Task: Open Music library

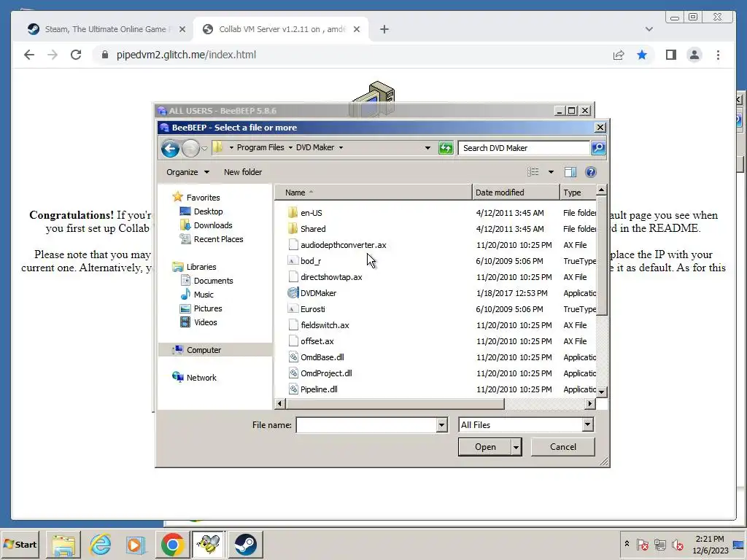Action: pos(204,295)
